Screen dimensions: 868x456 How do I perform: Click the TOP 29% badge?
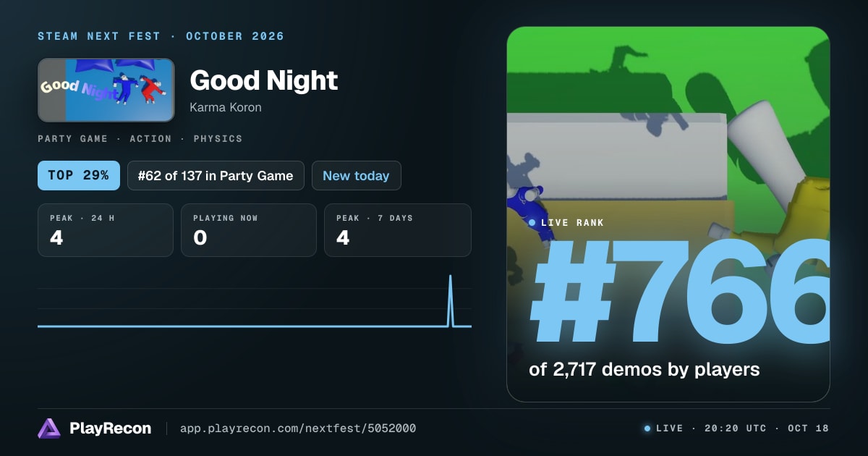[x=79, y=175]
